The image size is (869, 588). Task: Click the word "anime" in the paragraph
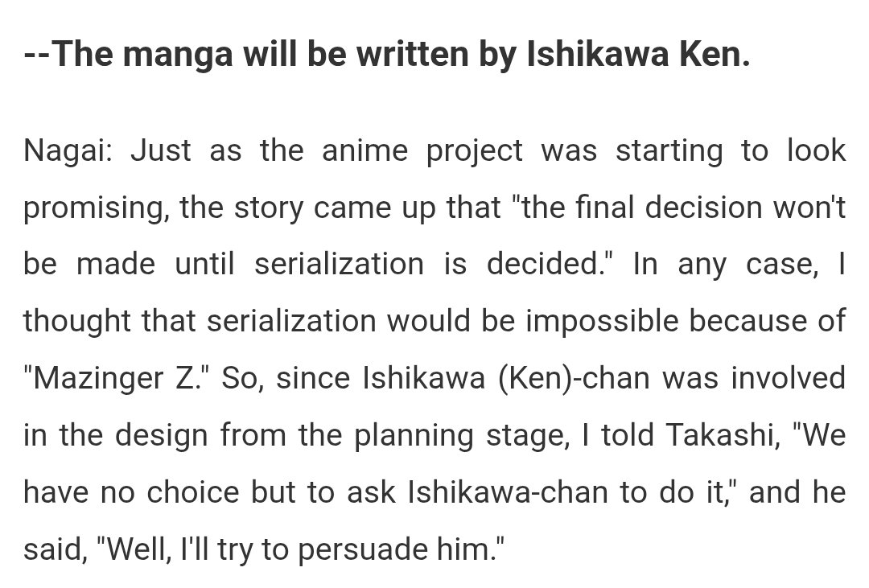click(364, 150)
